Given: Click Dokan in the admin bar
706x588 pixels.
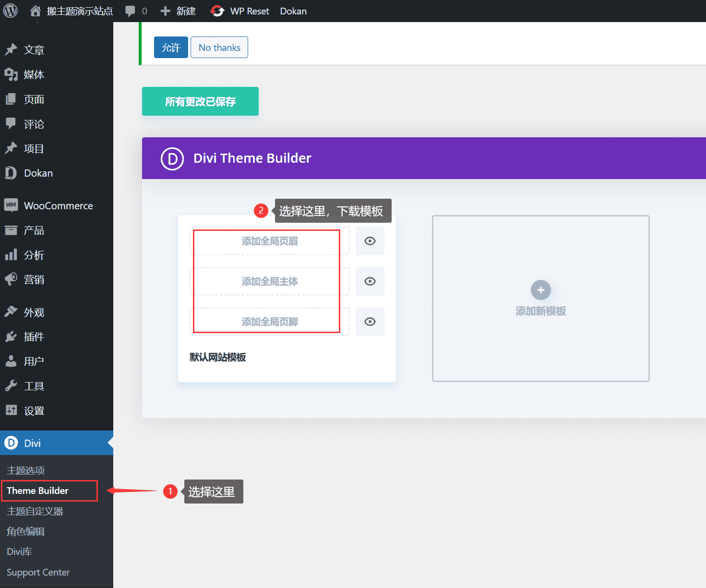Looking at the screenshot, I should point(293,11).
